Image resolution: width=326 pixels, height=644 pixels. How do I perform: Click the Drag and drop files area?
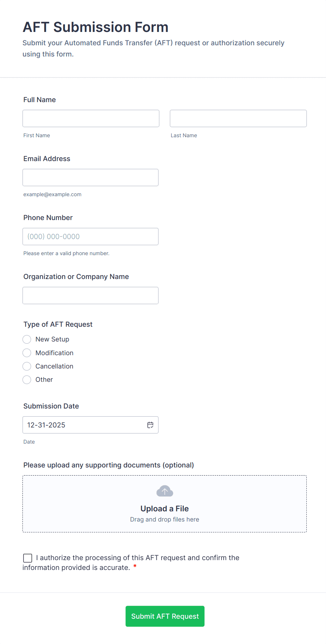164,519
